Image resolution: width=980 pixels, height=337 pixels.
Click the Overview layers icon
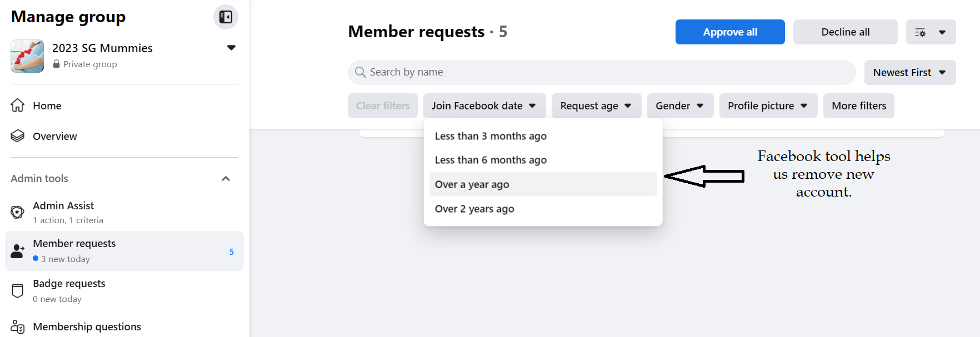(18, 136)
